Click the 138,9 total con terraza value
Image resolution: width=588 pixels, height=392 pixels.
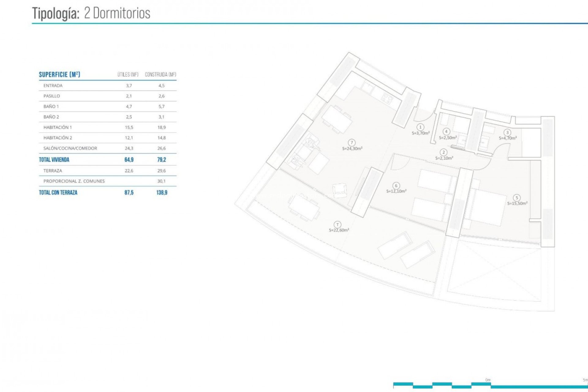point(162,193)
